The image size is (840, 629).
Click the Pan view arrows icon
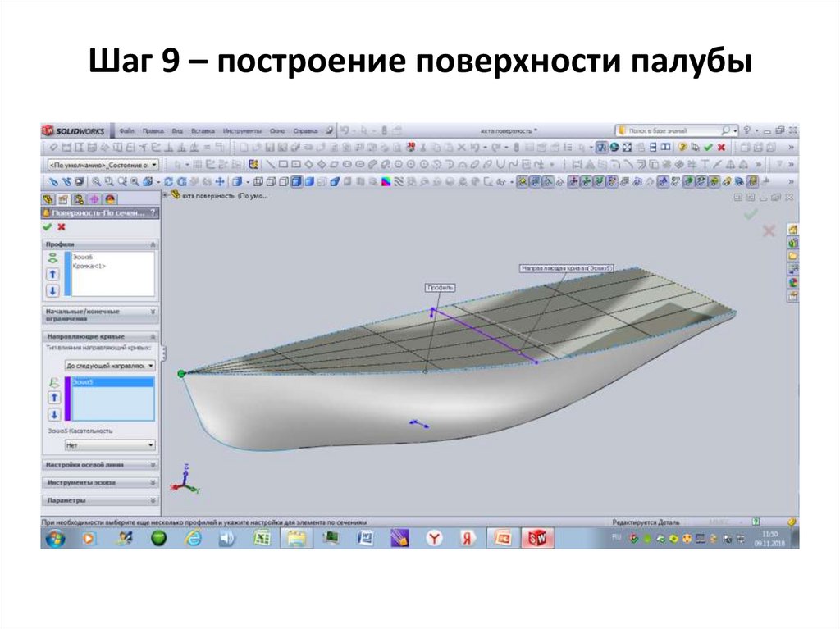[221, 181]
